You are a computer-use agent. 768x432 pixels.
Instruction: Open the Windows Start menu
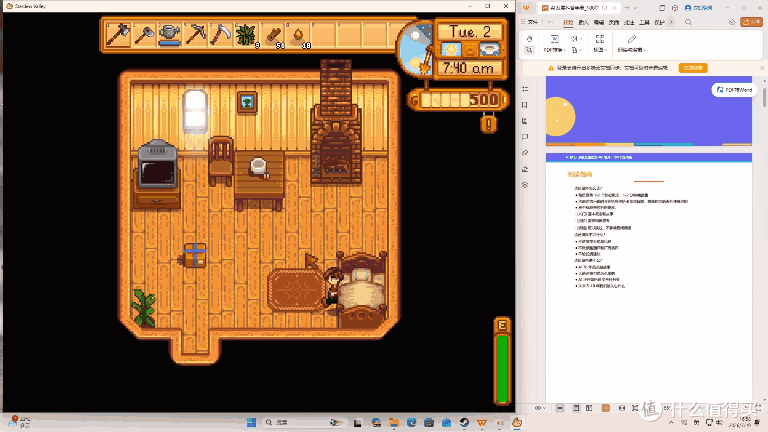(x=251, y=422)
